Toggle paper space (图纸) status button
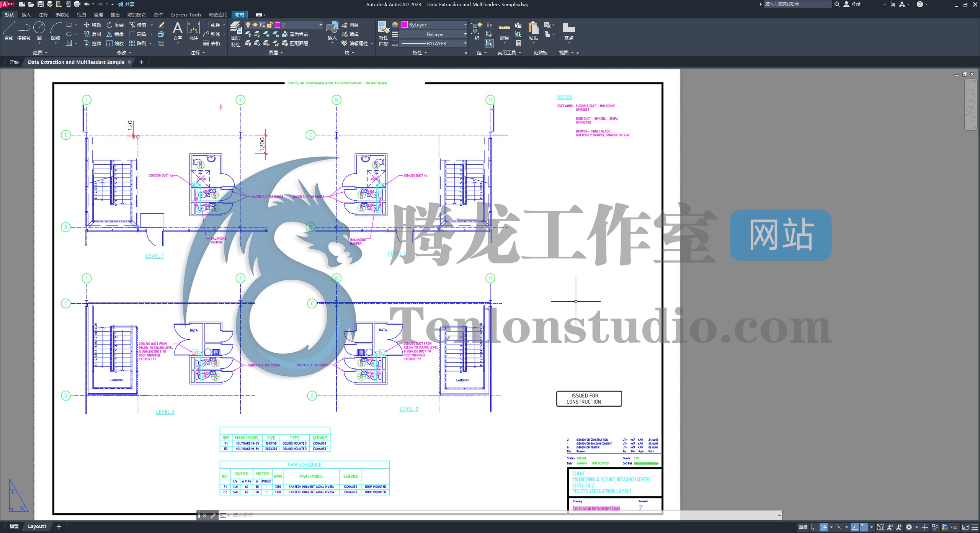 803,527
